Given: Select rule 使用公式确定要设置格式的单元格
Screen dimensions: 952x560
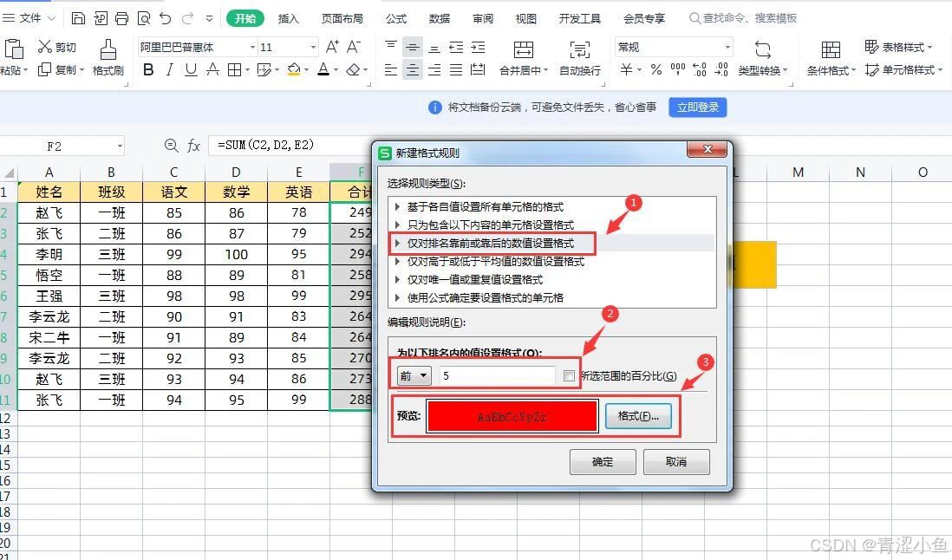Looking at the screenshot, I should (486, 298).
